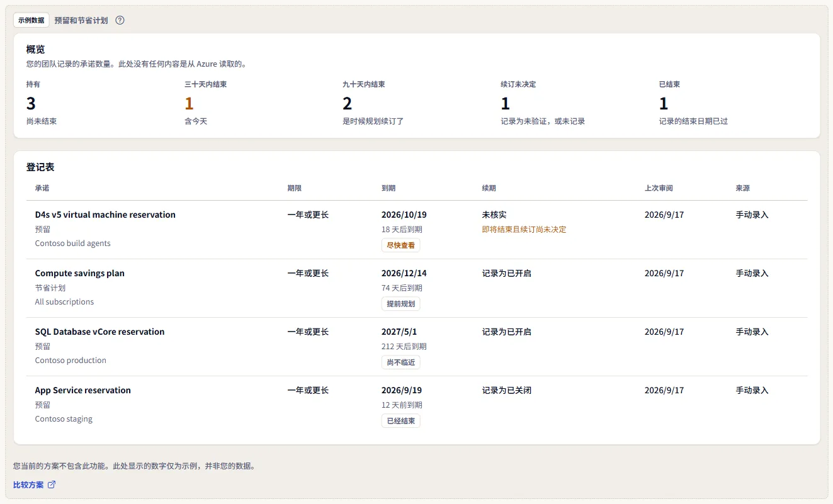
Task: Click 212 天后到期 text
Action: click(404, 347)
